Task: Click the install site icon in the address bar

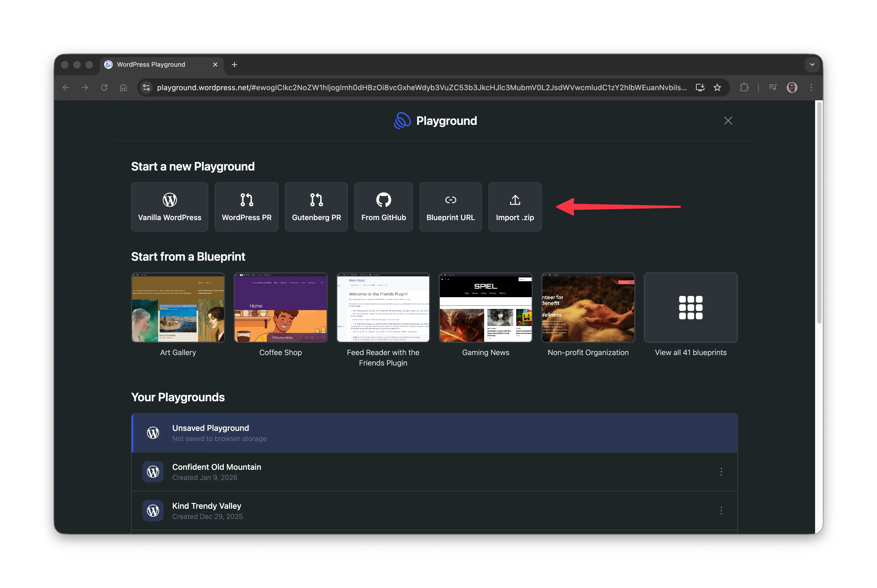Action: (700, 88)
